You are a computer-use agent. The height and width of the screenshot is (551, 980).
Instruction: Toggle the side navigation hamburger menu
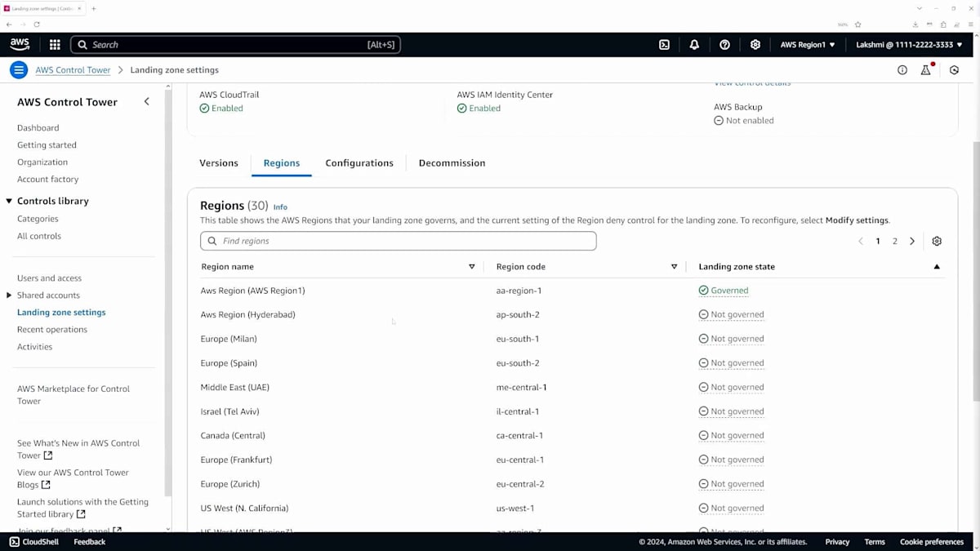click(19, 70)
